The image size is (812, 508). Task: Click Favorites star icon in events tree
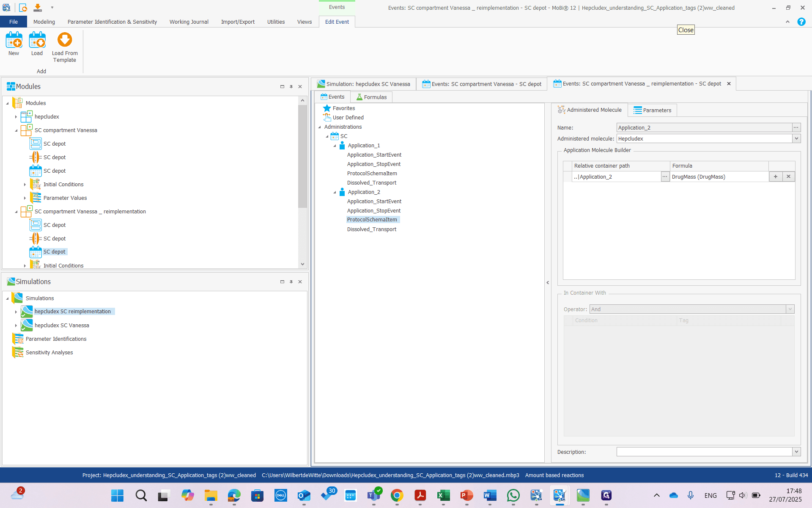(x=327, y=108)
